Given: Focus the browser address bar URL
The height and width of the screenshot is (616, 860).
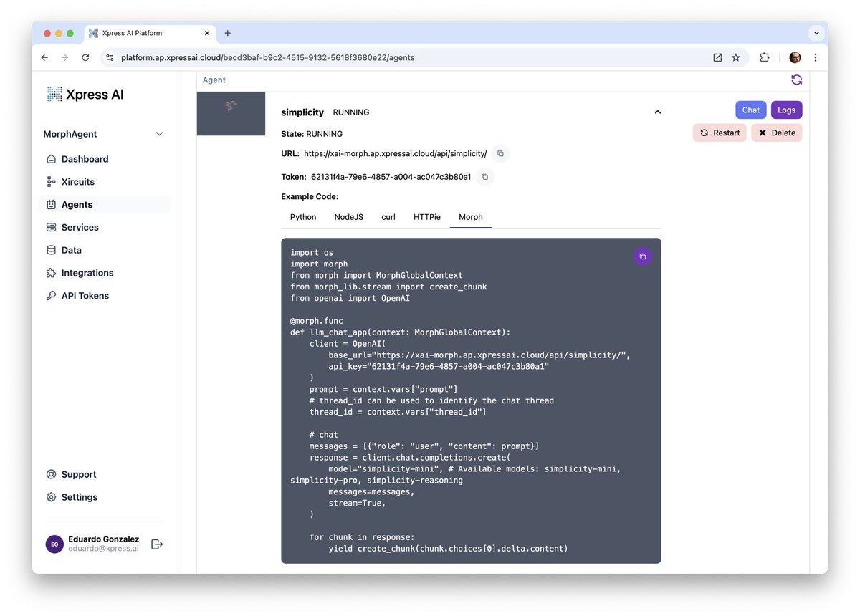Looking at the screenshot, I should (x=267, y=57).
